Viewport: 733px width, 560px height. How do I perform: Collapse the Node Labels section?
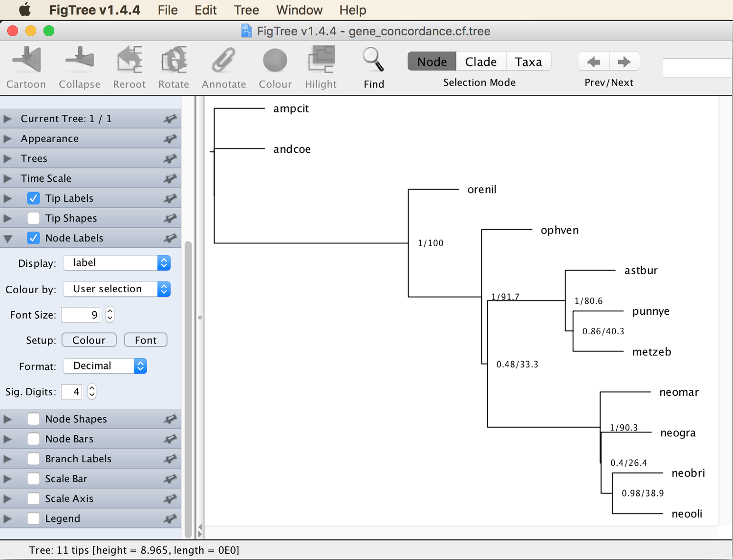[7, 239]
